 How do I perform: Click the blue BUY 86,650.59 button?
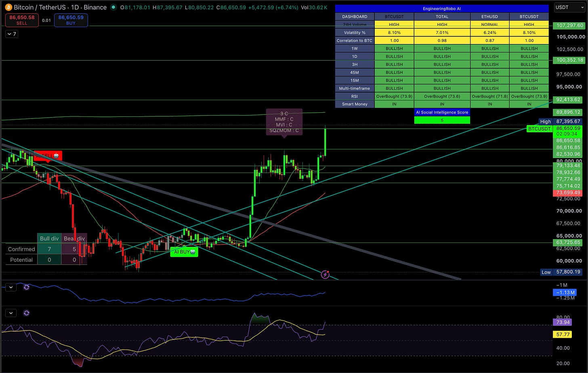coord(71,20)
